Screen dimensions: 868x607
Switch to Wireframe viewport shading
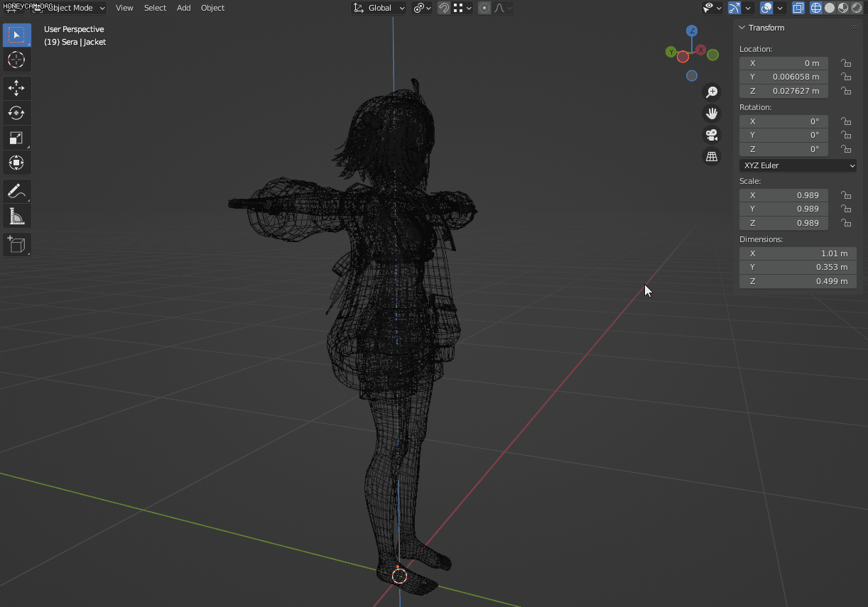pyautogui.click(x=816, y=8)
